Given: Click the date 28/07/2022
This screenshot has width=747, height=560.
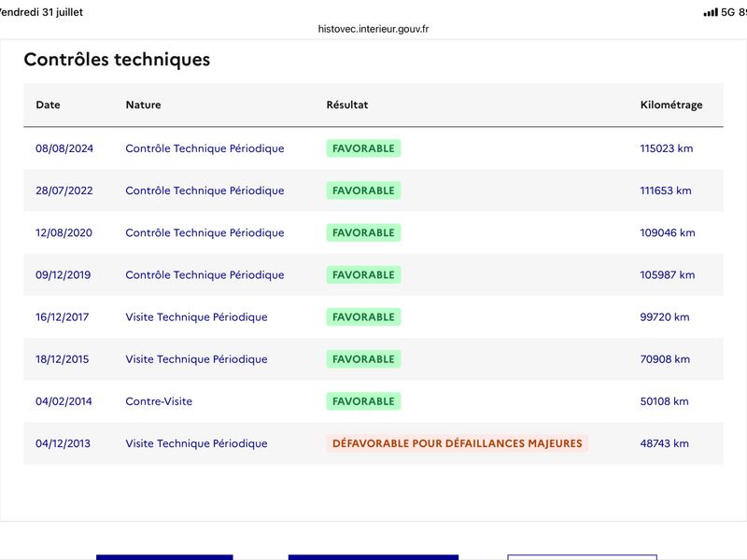Looking at the screenshot, I should 64,190.
